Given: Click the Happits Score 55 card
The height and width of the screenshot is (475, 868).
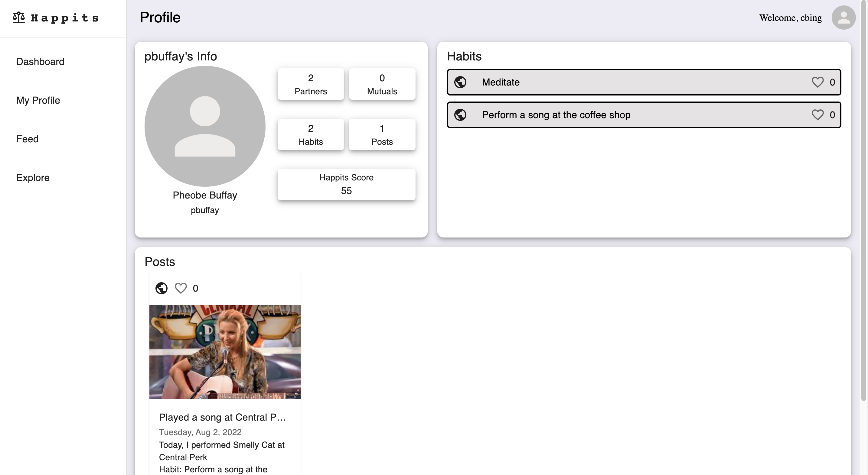Looking at the screenshot, I should tap(346, 185).
